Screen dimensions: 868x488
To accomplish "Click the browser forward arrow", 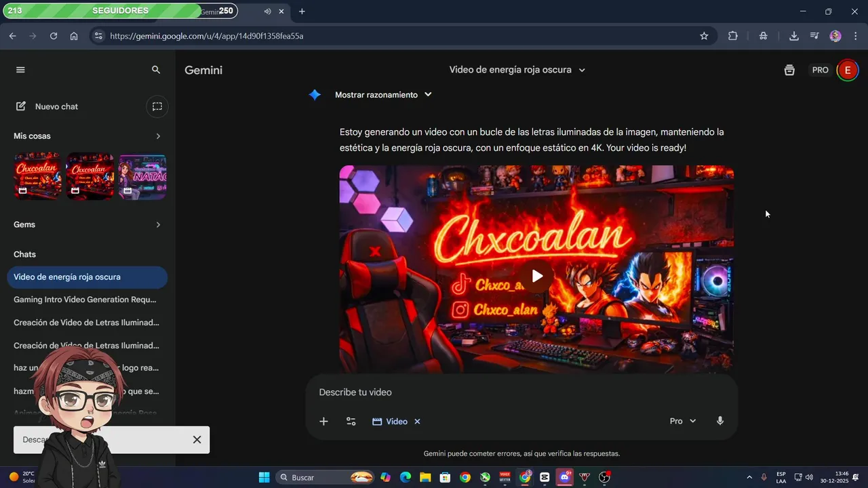I will [x=33, y=36].
